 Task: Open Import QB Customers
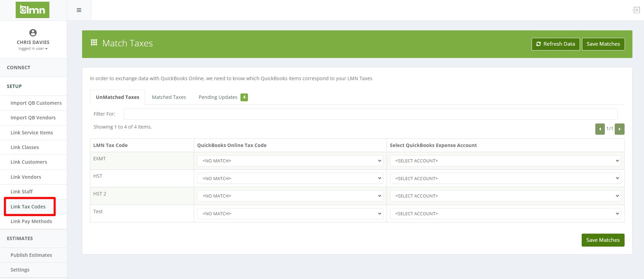(x=33, y=103)
